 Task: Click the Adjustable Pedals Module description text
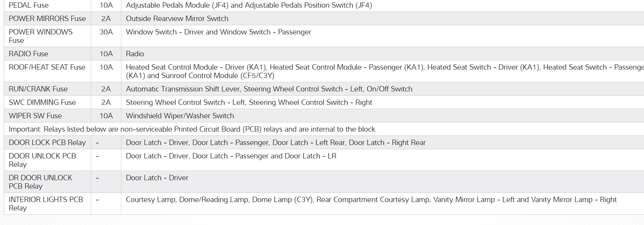pos(249,5)
